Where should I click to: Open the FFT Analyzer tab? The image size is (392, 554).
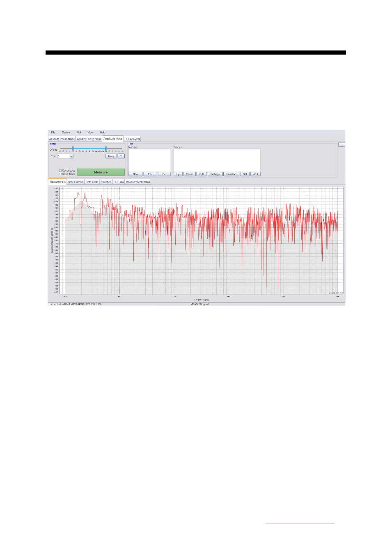(132, 139)
